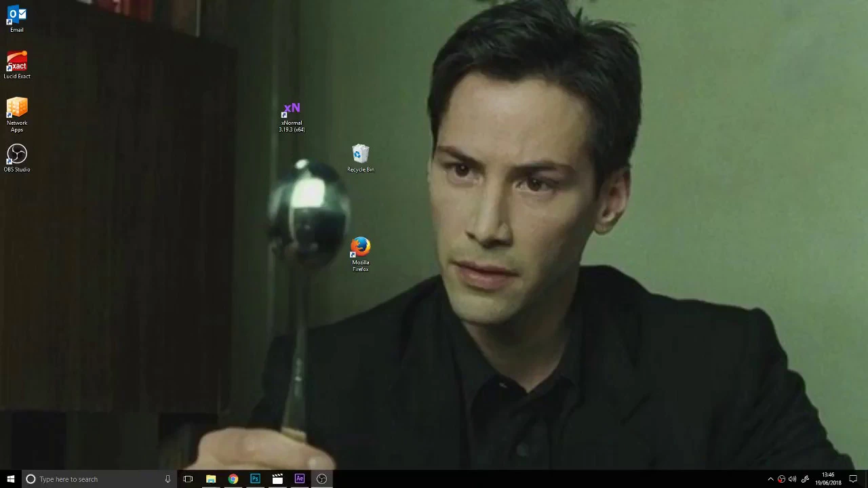The height and width of the screenshot is (488, 868).
Task: Select the Recycle Bin desktop icon
Action: pos(360,158)
